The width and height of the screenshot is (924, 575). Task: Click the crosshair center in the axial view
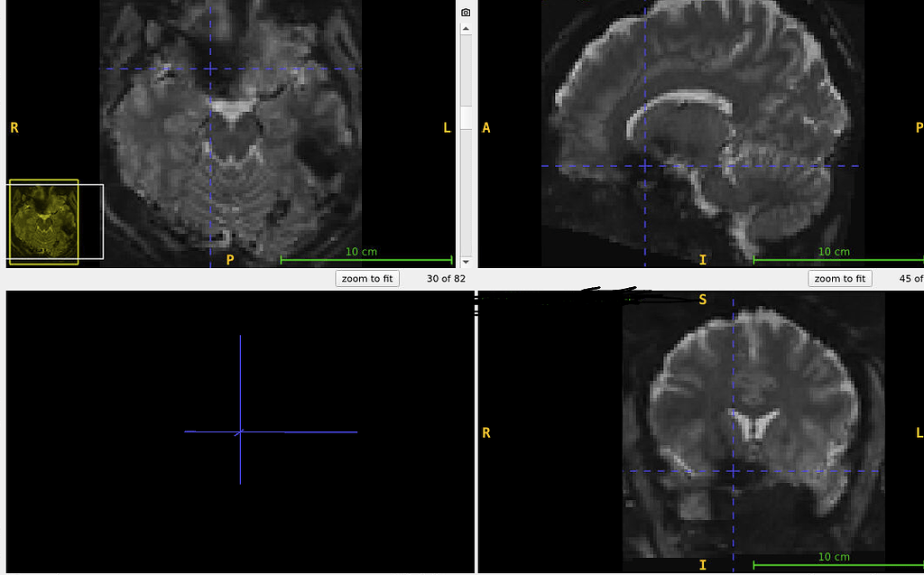coord(209,68)
